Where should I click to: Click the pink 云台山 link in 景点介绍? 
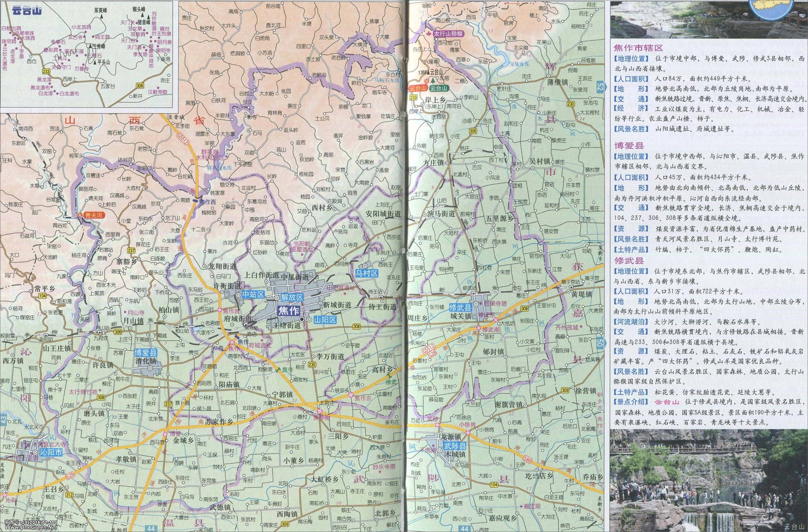[x=667, y=402]
